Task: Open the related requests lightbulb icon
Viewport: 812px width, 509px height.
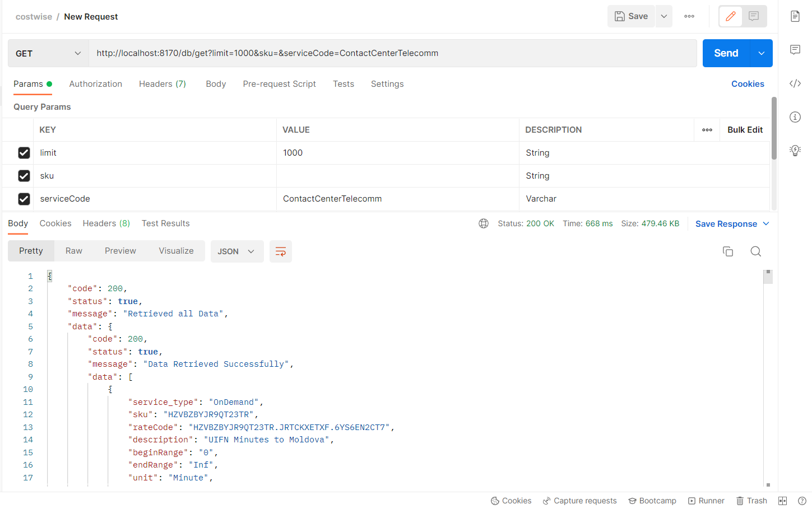Action: coord(795,150)
